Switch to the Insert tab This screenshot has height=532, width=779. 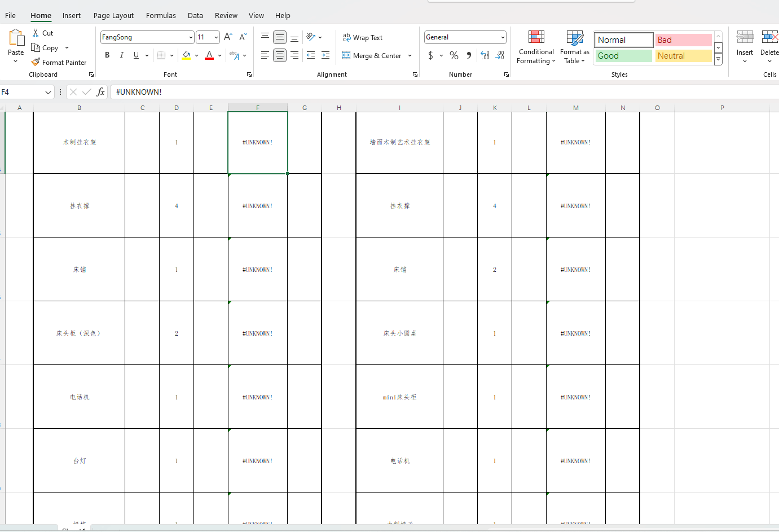[x=72, y=15]
